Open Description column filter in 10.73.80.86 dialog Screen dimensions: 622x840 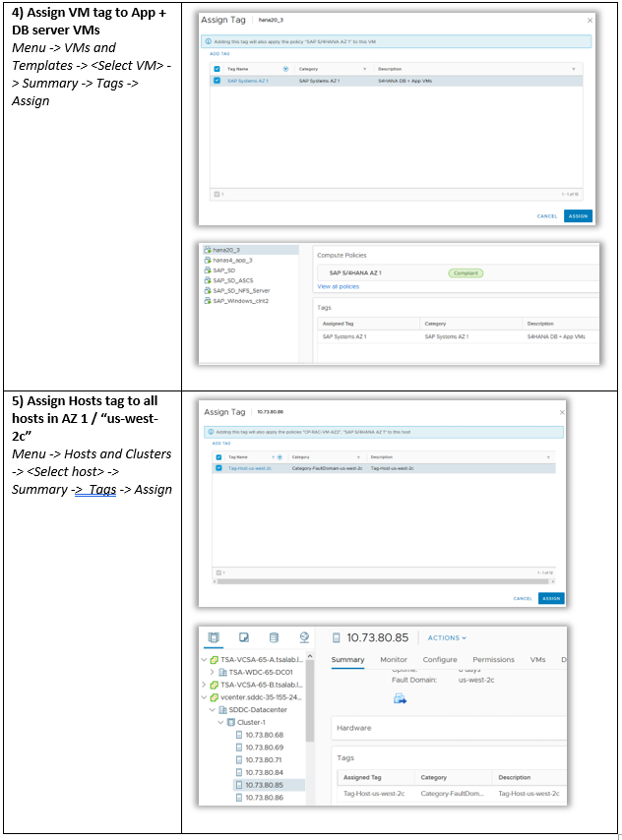tap(548, 457)
